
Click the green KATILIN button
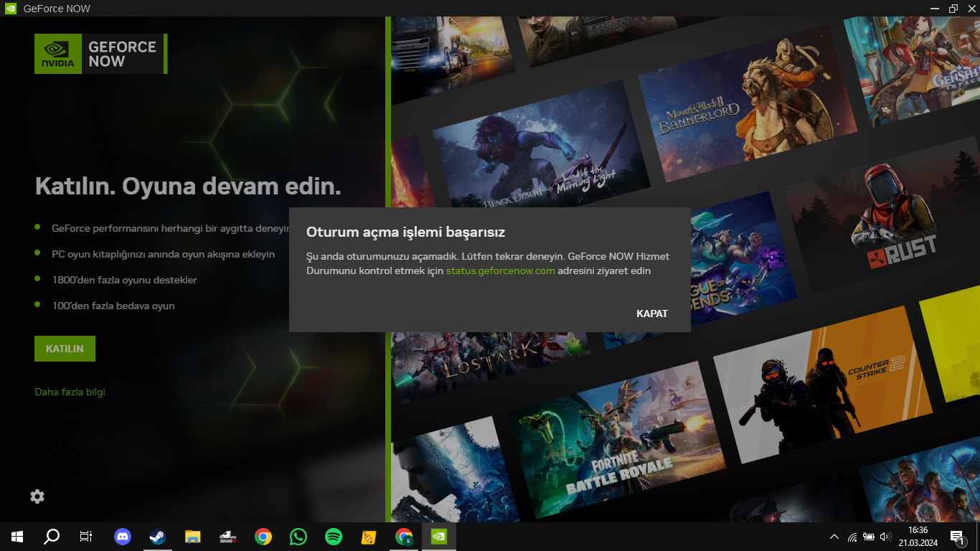(65, 349)
